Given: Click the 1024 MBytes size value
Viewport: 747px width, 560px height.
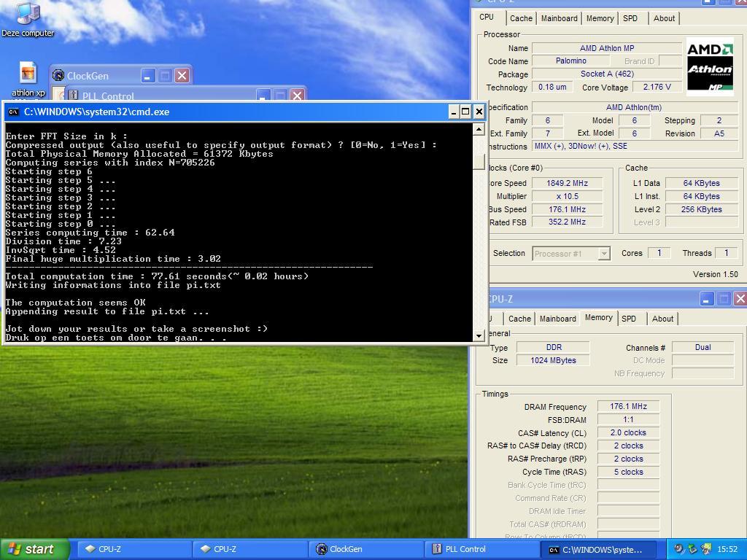Looking at the screenshot, I should tap(554, 360).
